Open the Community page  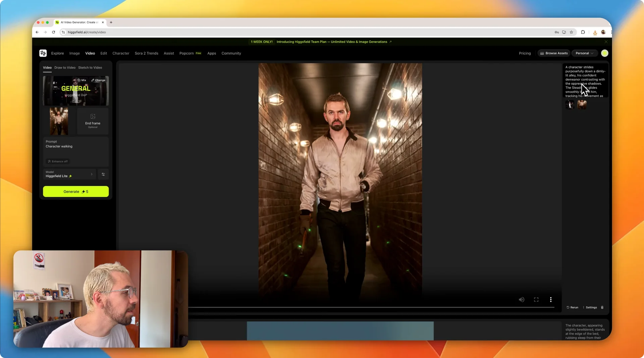click(231, 53)
